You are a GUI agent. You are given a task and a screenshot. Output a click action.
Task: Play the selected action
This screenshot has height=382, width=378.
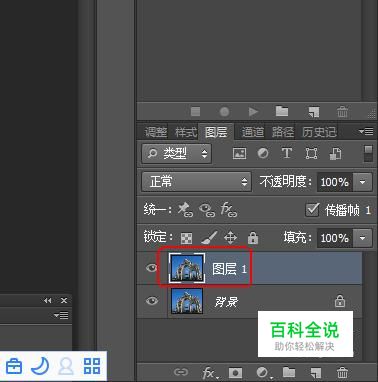[253, 112]
